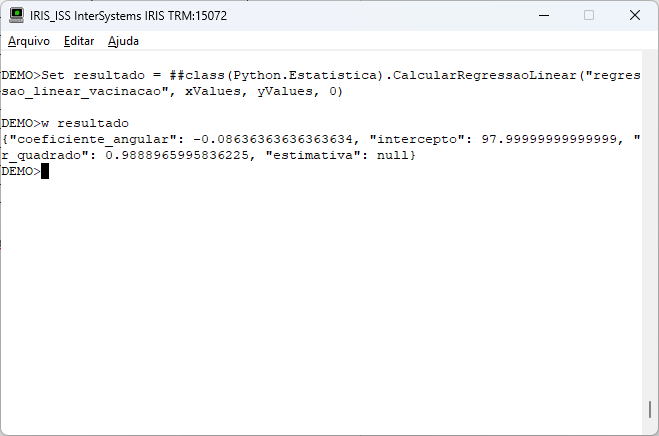
Task: Click on Python.Estatistica in the Set command
Action: 305,75
